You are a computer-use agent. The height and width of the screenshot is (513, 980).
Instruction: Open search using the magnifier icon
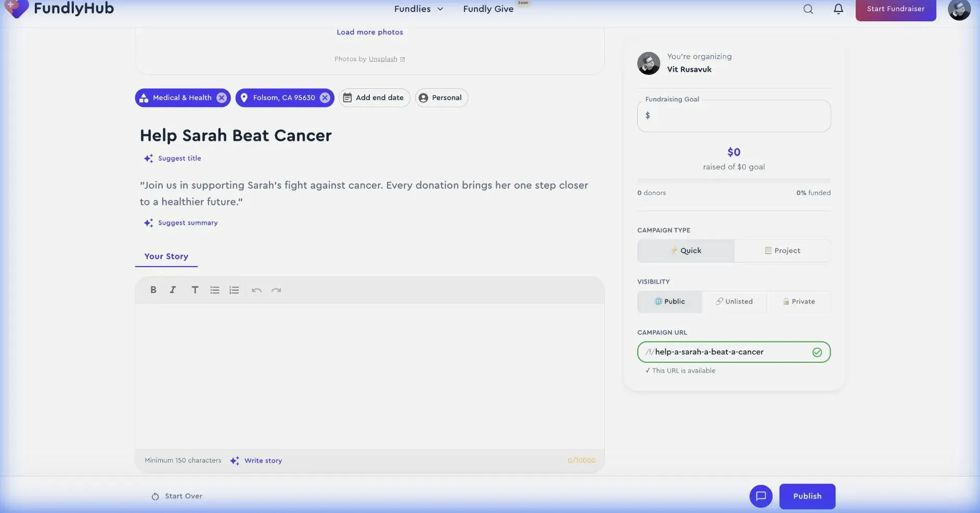807,9
